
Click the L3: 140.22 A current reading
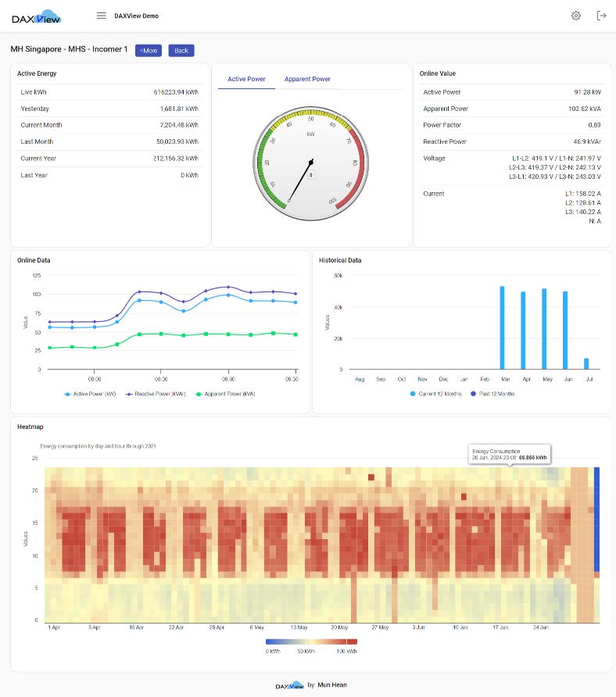[x=583, y=212]
